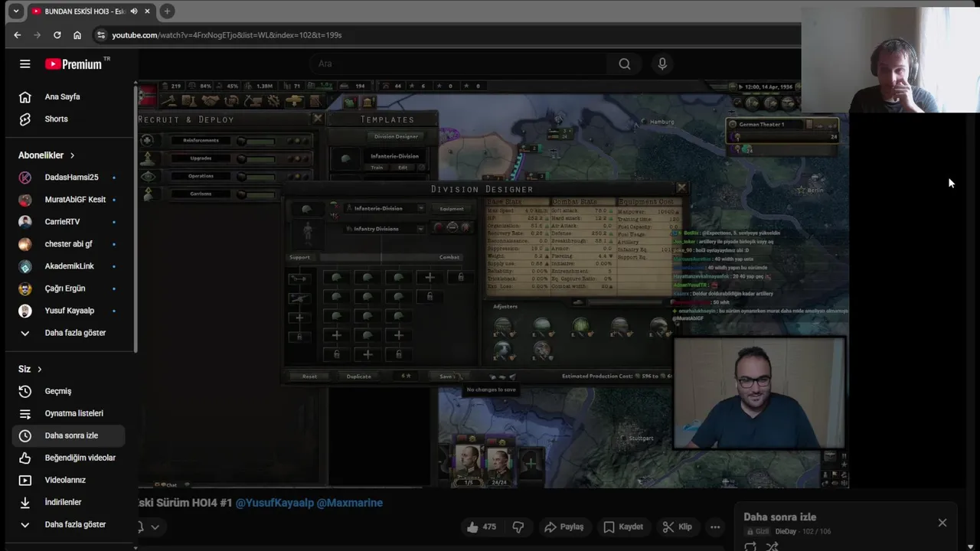Close the Daha sonra izle playlist panel
This screenshot has width=980, height=551.
(x=942, y=523)
